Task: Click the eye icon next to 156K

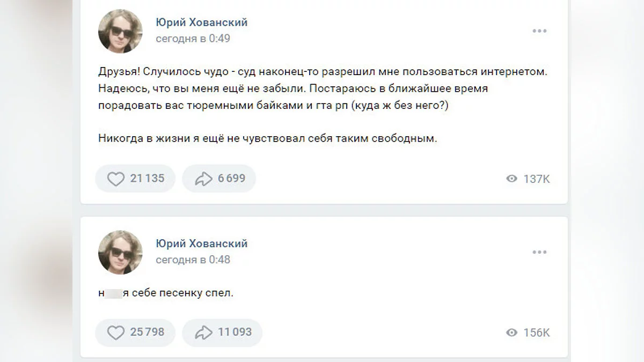Action: pyautogui.click(x=512, y=333)
